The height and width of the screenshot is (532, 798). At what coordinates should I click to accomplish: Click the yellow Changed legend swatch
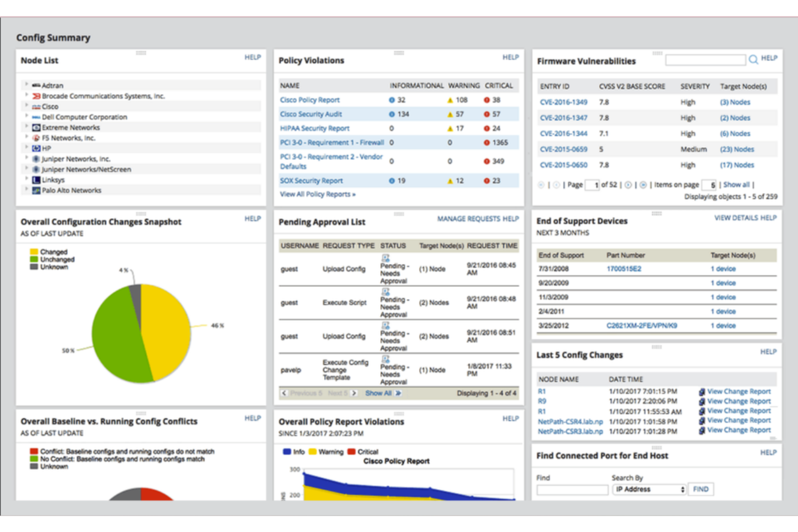click(x=33, y=251)
